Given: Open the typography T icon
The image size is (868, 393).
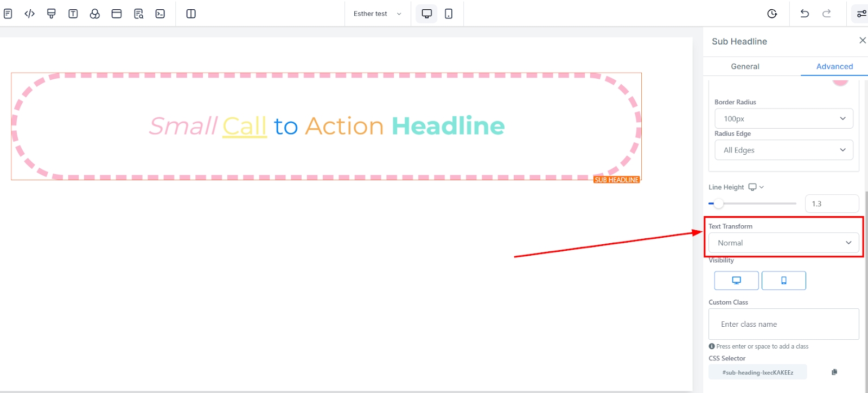Looking at the screenshot, I should pyautogui.click(x=73, y=14).
